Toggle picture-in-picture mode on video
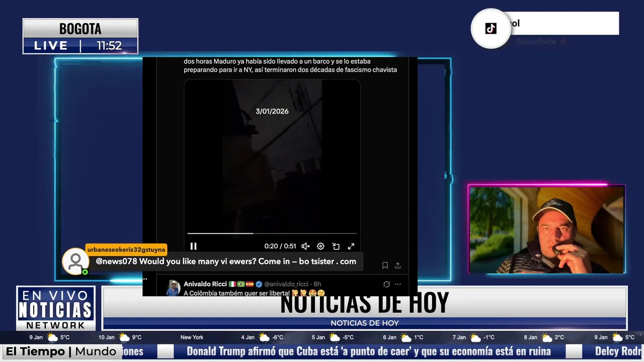The height and width of the screenshot is (362, 644). (336, 246)
